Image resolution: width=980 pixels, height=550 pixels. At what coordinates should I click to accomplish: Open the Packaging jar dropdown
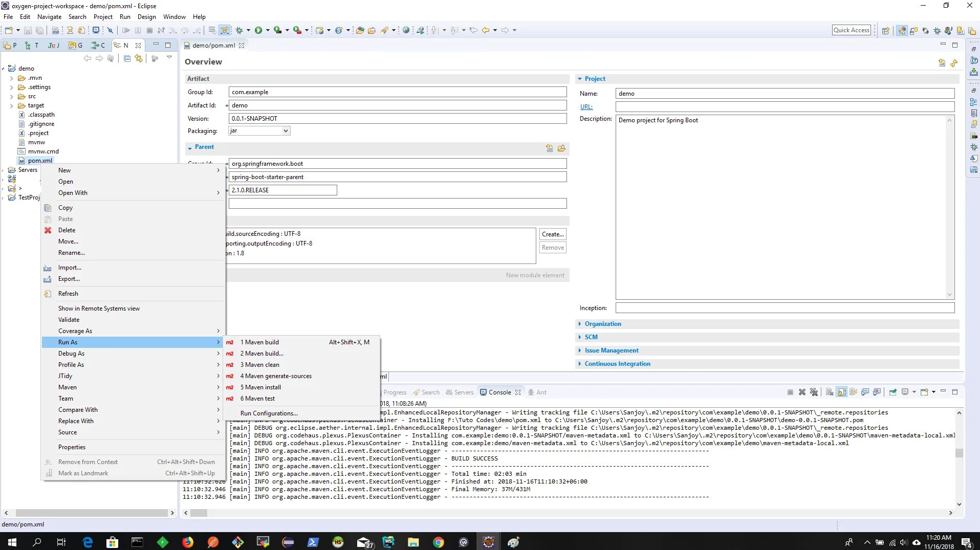(x=286, y=131)
